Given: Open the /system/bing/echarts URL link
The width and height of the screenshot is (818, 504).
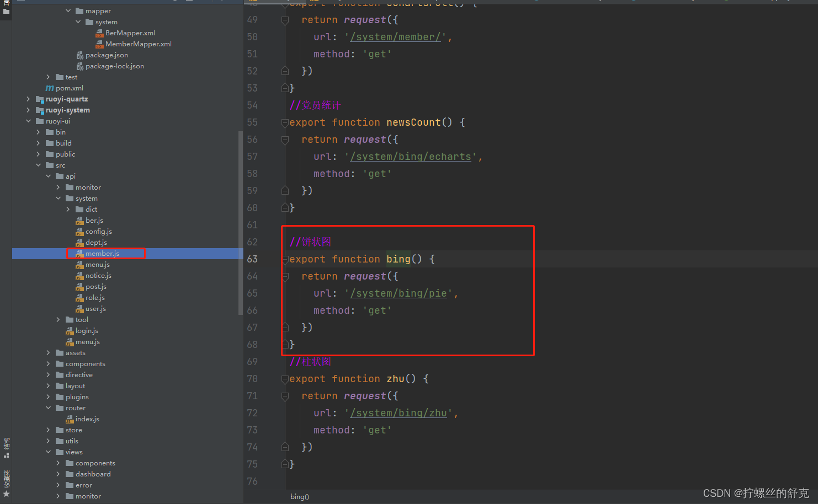Looking at the screenshot, I should 411,157.
